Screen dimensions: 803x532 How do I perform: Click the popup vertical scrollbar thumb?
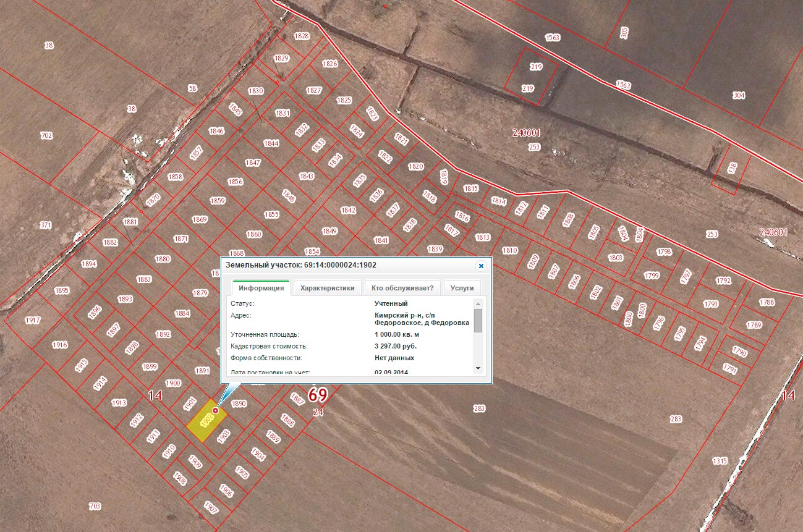[x=478, y=320]
